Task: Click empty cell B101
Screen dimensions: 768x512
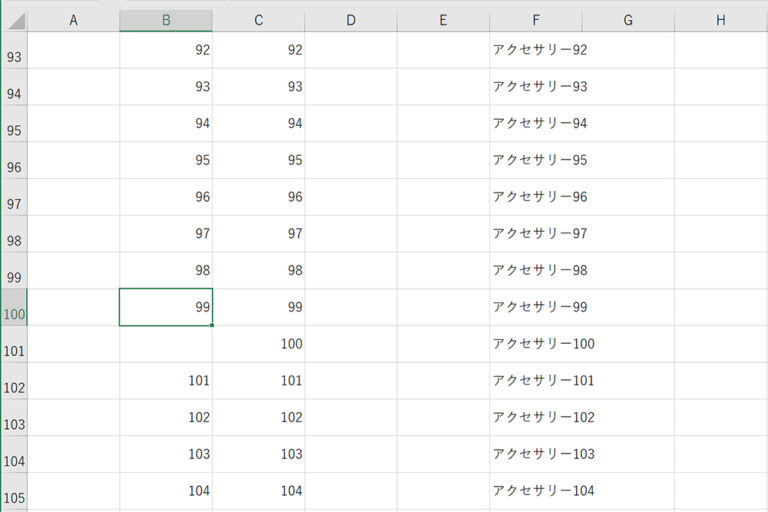Action: tap(166, 344)
